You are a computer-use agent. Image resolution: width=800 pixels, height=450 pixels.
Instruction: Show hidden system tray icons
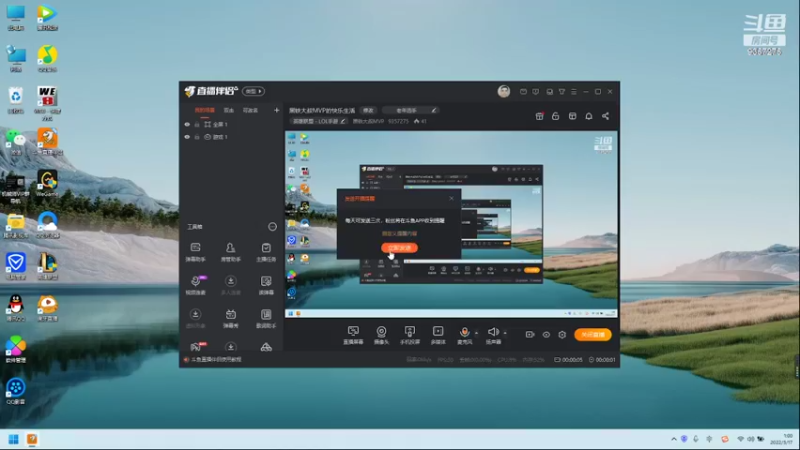point(674,439)
